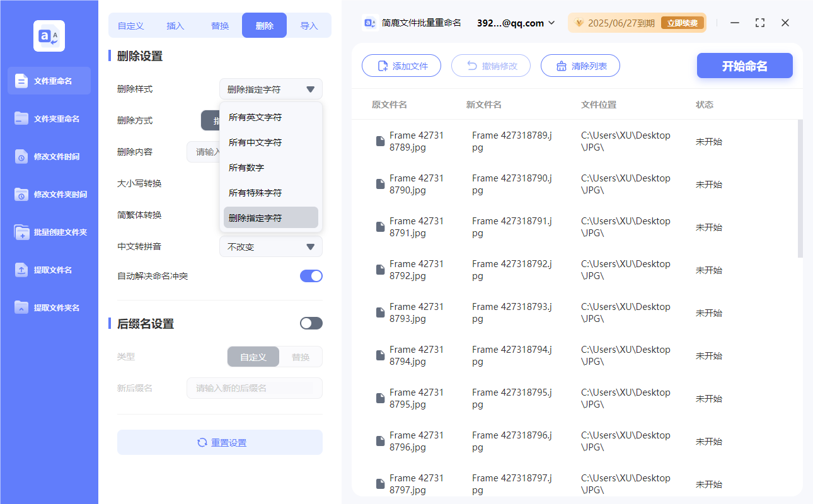Open the 文件夹重命名 sidebar tool

pyautogui.click(x=49, y=118)
